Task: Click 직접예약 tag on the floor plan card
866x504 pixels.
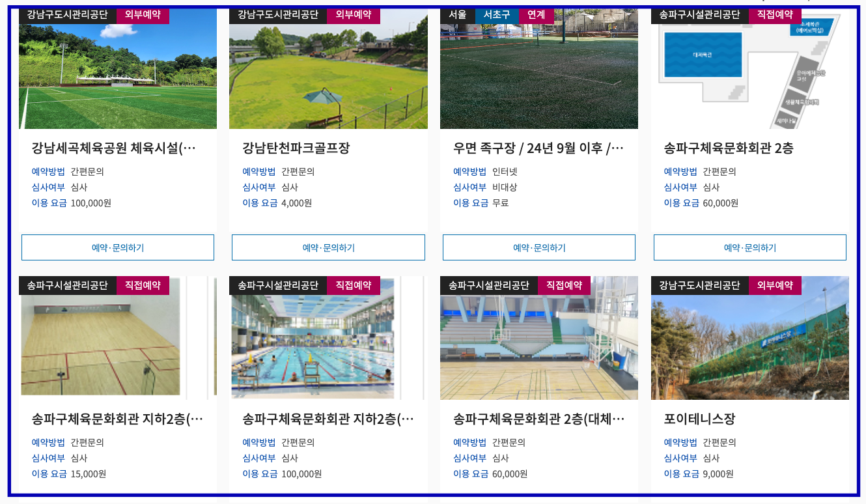Action: coord(775,14)
